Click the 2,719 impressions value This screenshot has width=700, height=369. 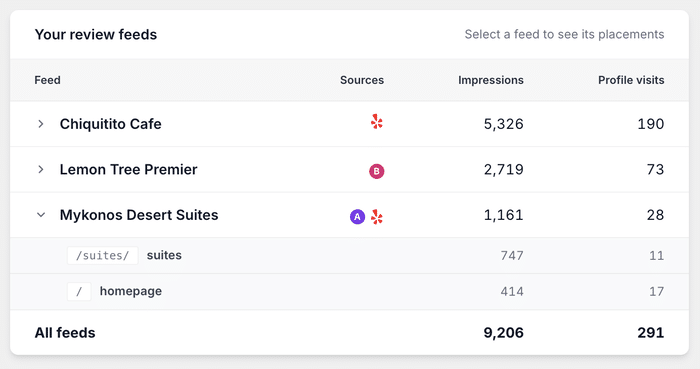tap(504, 170)
